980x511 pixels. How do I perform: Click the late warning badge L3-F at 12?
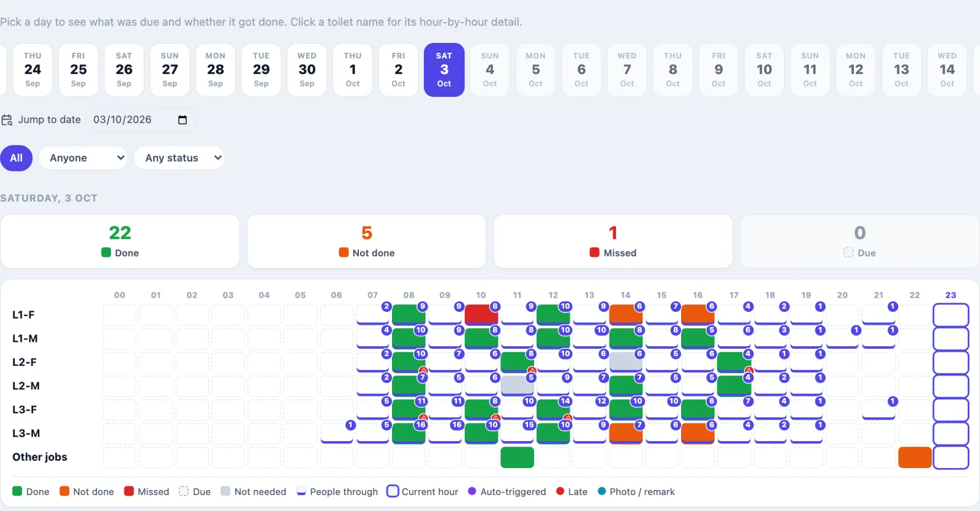(x=568, y=418)
